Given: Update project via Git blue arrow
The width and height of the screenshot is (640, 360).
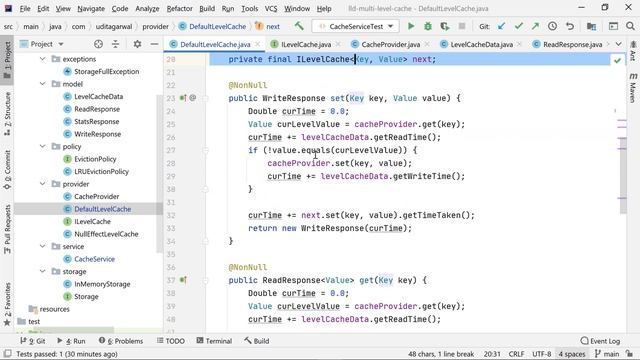Looking at the screenshot, I should (502, 27).
